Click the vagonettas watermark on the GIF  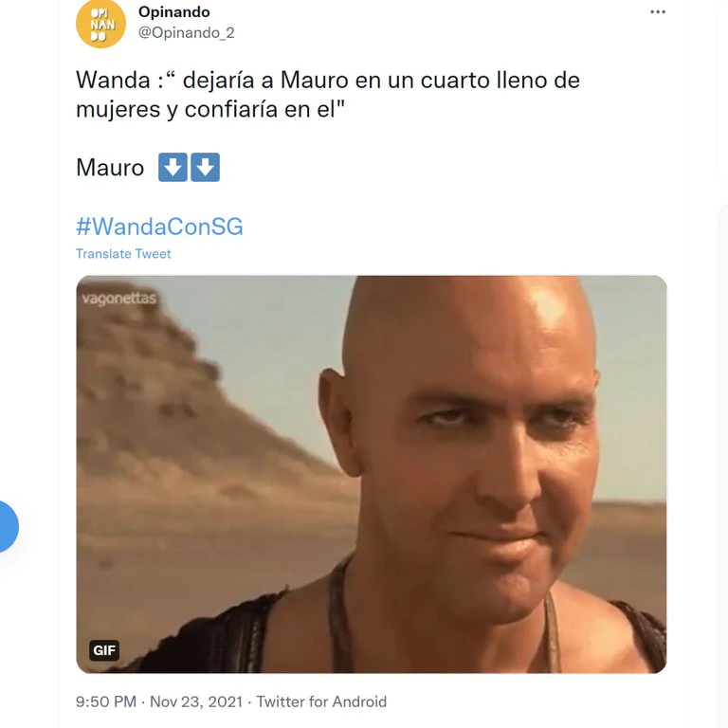118,298
